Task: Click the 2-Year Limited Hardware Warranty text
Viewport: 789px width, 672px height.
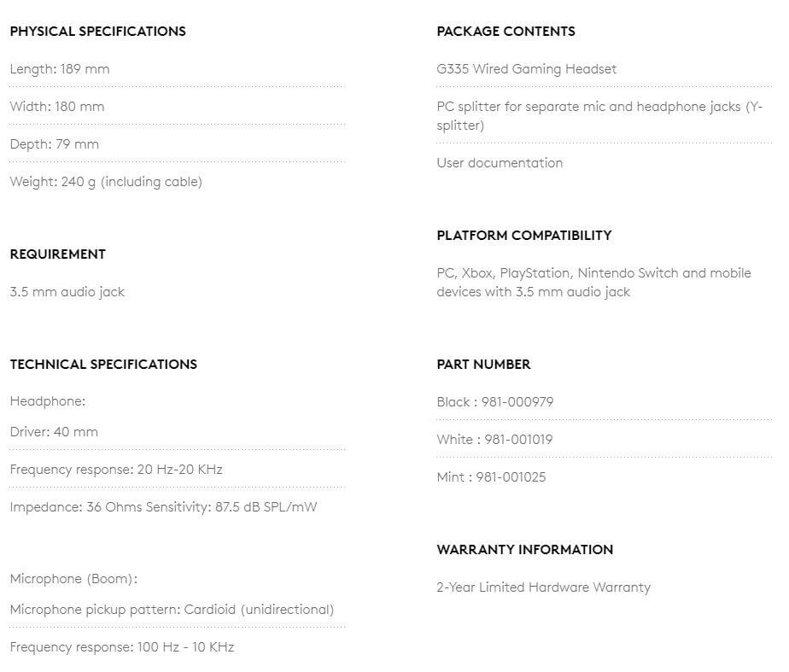Action: (x=543, y=587)
